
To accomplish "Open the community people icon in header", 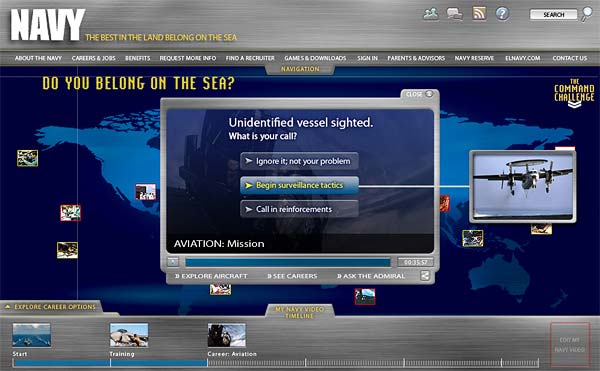I will (431, 14).
